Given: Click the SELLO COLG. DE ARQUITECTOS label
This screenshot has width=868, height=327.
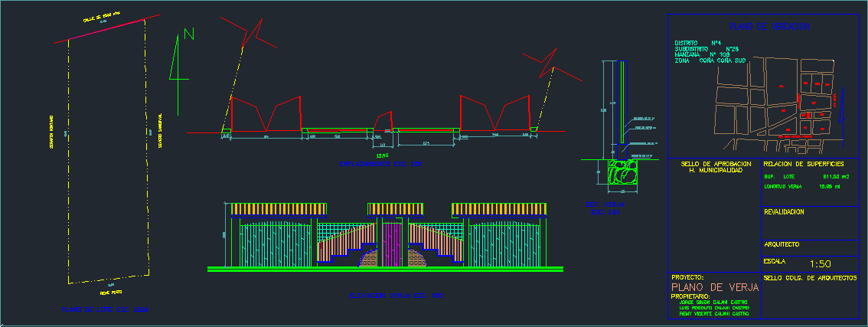Looking at the screenshot, I should click(x=810, y=277).
